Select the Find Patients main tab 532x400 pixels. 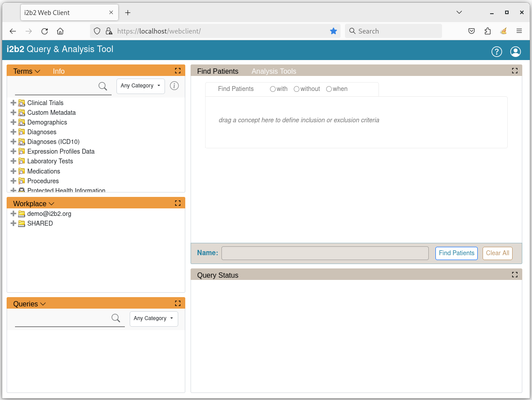coord(217,71)
